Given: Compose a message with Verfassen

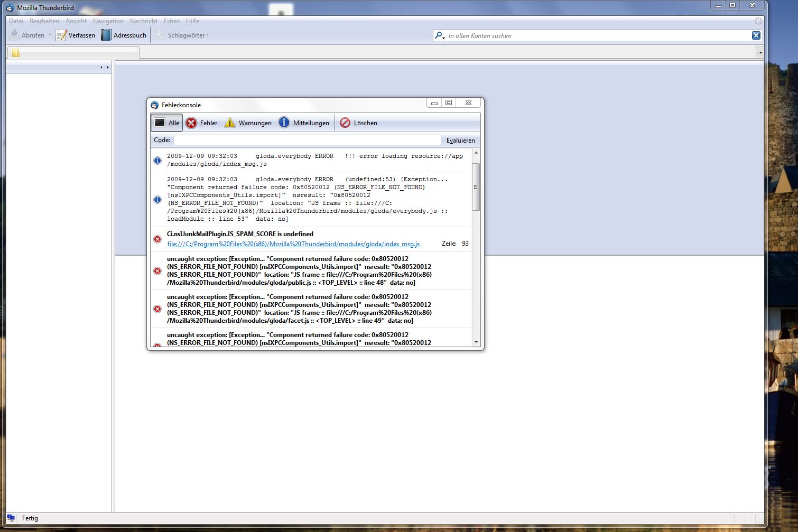Looking at the screenshot, I should click(x=76, y=35).
